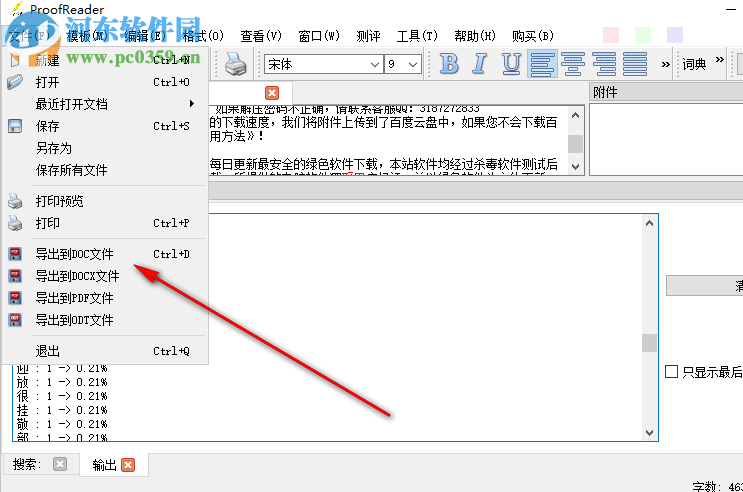
Task: Click the Save disk icon in menu
Action: coord(15,126)
